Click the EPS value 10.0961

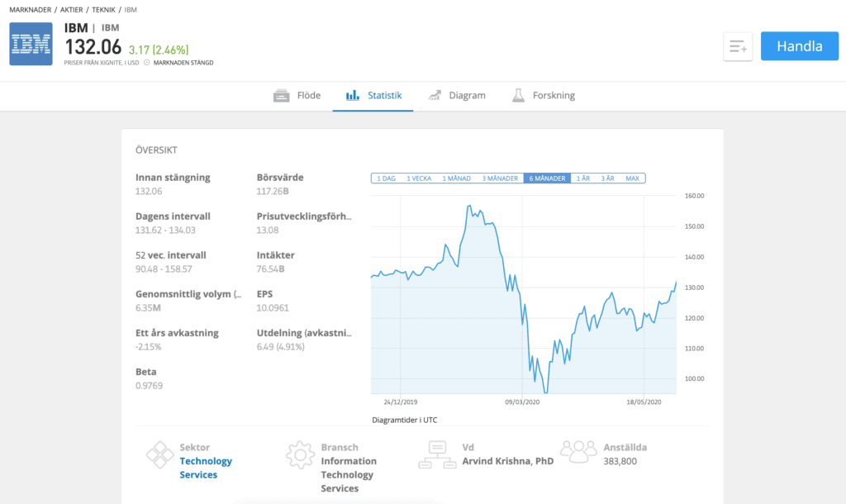pos(273,307)
